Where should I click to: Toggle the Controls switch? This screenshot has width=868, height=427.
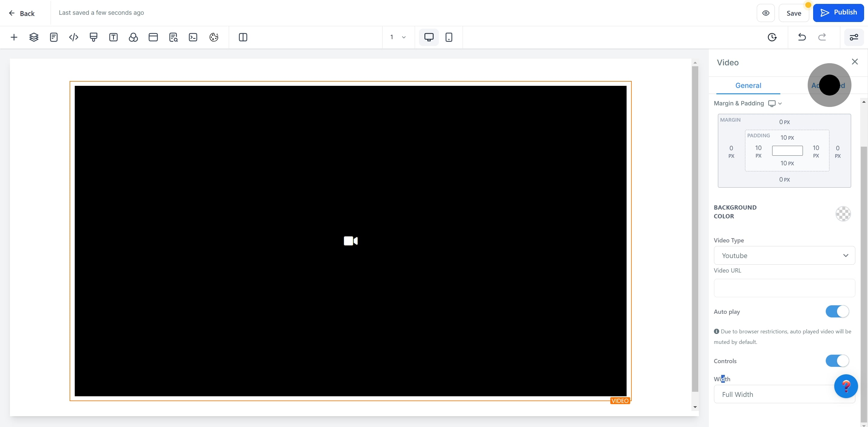point(837,361)
